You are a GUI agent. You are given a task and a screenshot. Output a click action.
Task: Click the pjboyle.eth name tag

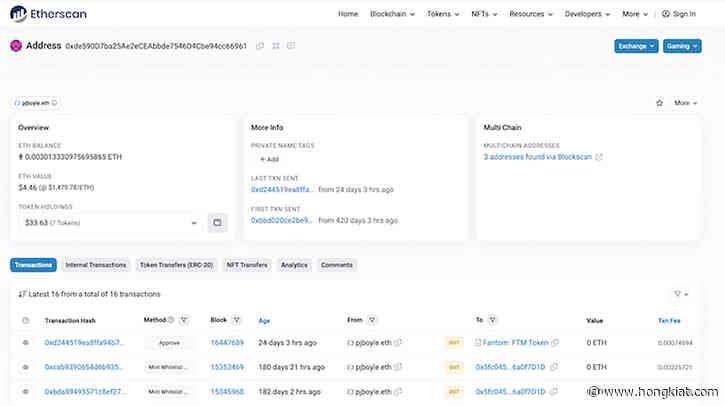(x=35, y=103)
